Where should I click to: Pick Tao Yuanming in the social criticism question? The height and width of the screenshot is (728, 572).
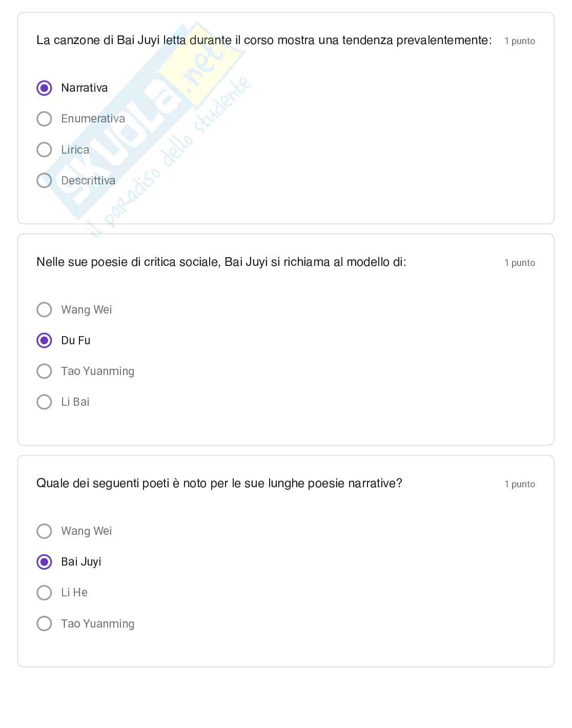click(45, 371)
